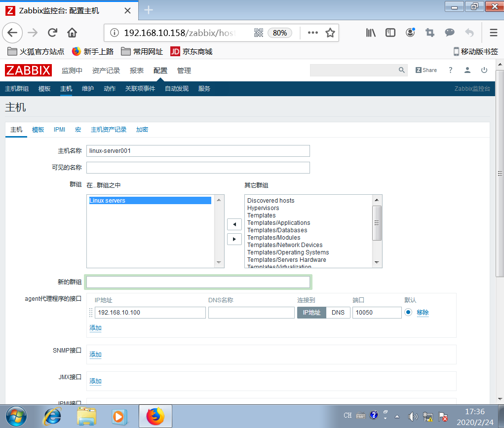Open the browser home page icon
Image resolution: width=504 pixels, height=428 pixels.
[x=72, y=33]
